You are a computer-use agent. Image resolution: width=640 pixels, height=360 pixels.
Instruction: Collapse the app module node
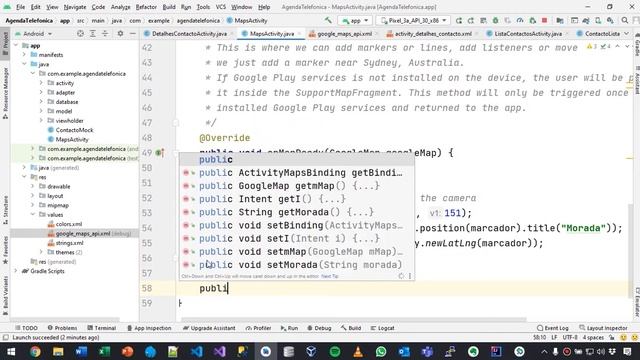click(16, 45)
